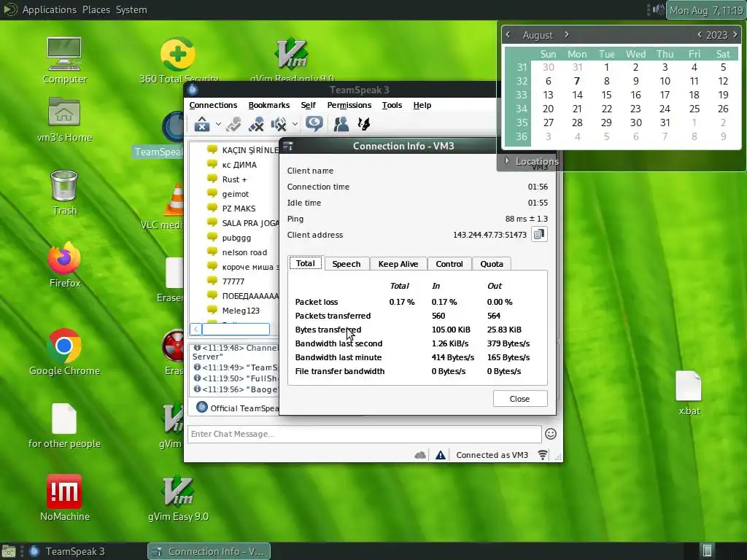747x560 pixels.
Task: Toggle Mute Microphone in TeamSpeak toolbar
Action: 256,124
